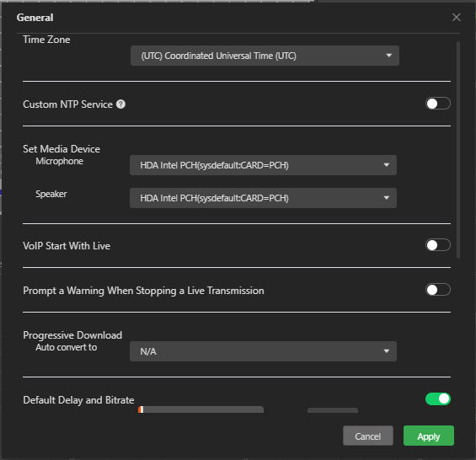Image resolution: width=476 pixels, height=460 pixels.
Task: Click the Cancel button
Action: [x=367, y=436]
